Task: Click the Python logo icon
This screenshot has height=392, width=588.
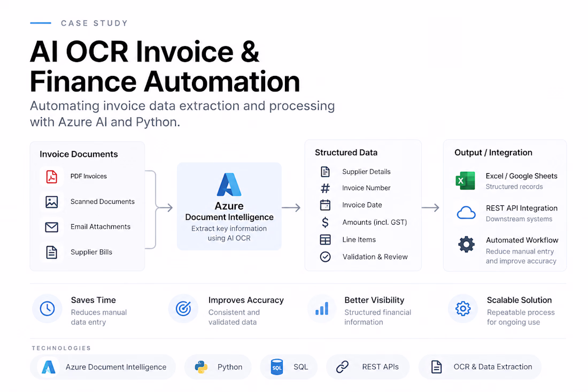Action: pyautogui.click(x=202, y=367)
